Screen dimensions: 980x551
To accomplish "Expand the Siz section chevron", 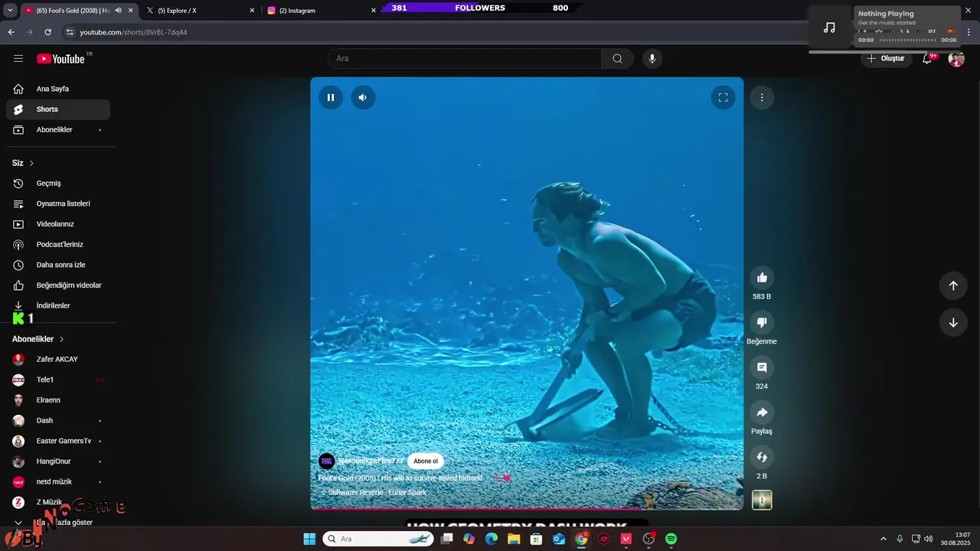I will pyautogui.click(x=31, y=163).
